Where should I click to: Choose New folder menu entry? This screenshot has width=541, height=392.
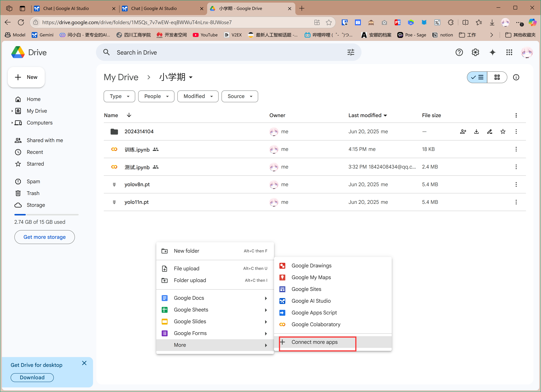pyautogui.click(x=215, y=251)
